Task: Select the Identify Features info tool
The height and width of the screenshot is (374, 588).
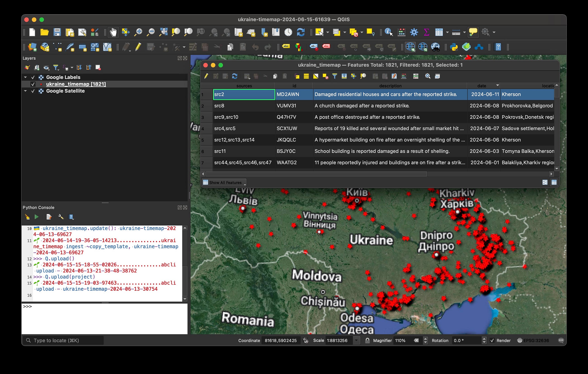Action: tap(389, 32)
